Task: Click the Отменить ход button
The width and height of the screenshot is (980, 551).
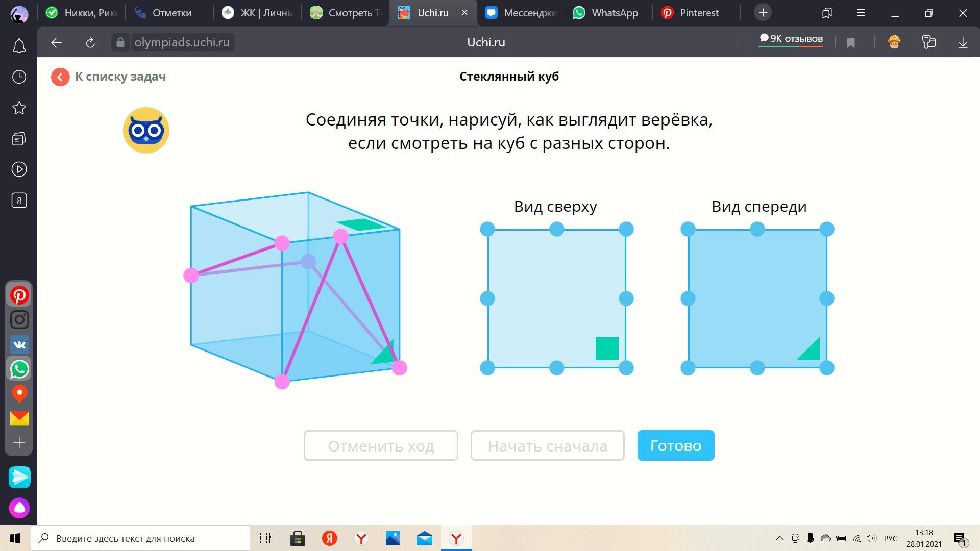Action: coord(381,445)
